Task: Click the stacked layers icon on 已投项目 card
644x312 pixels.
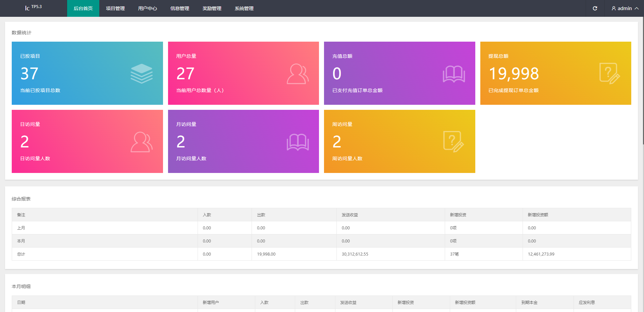Action: (x=142, y=74)
